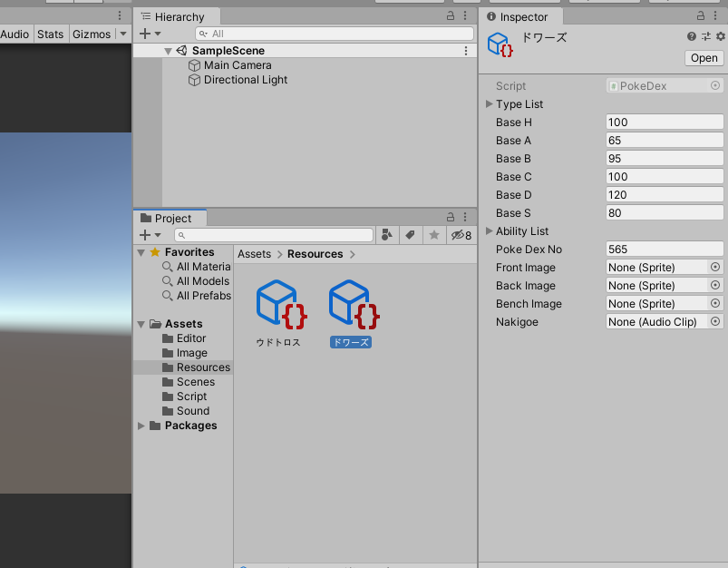Open Hierarchy create dropdown arrow
The height and width of the screenshot is (568, 728).
[158, 34]
